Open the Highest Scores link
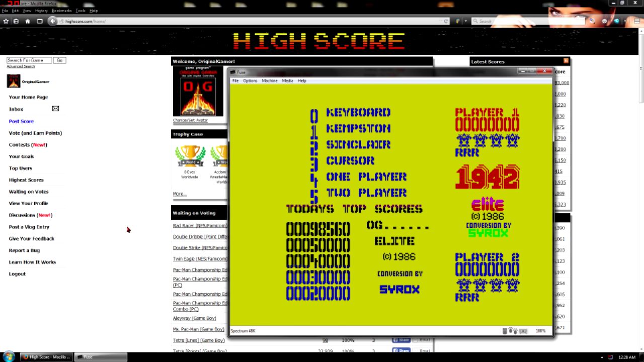The width and height of the screenshot is (644, 362). coord(26,180)
